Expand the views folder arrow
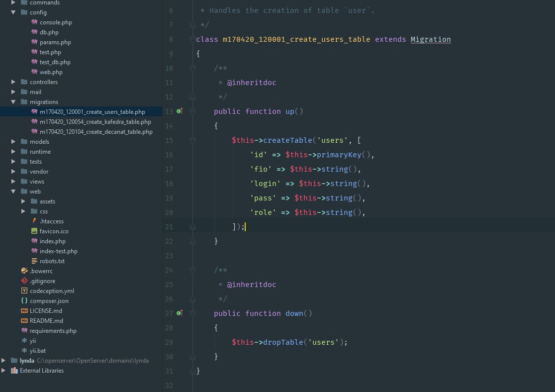555x392 pixels. 13,181
